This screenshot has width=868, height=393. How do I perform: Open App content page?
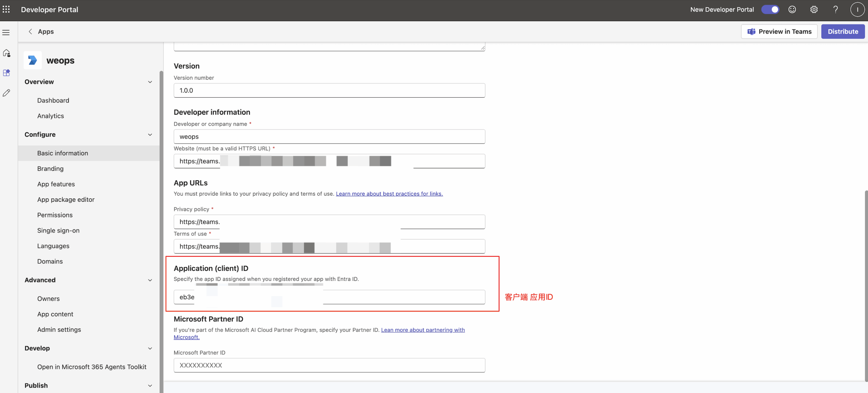pyautogui.click(x=55, y=314)
